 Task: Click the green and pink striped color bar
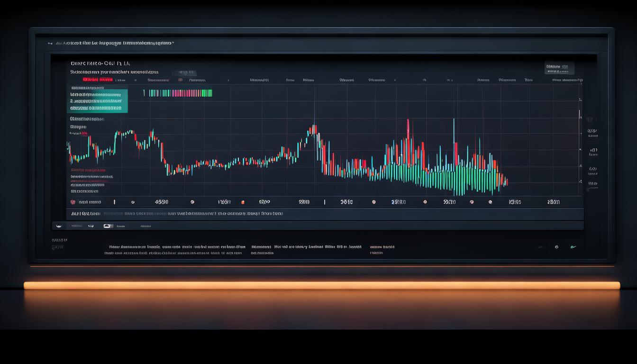click(x=180, y=93)
